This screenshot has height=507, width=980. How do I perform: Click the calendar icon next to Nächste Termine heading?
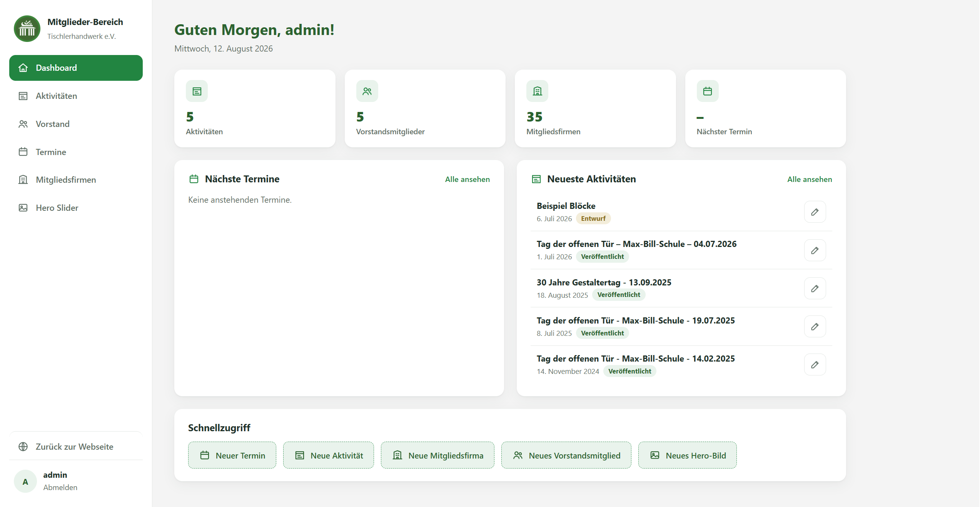click(194, 179)
